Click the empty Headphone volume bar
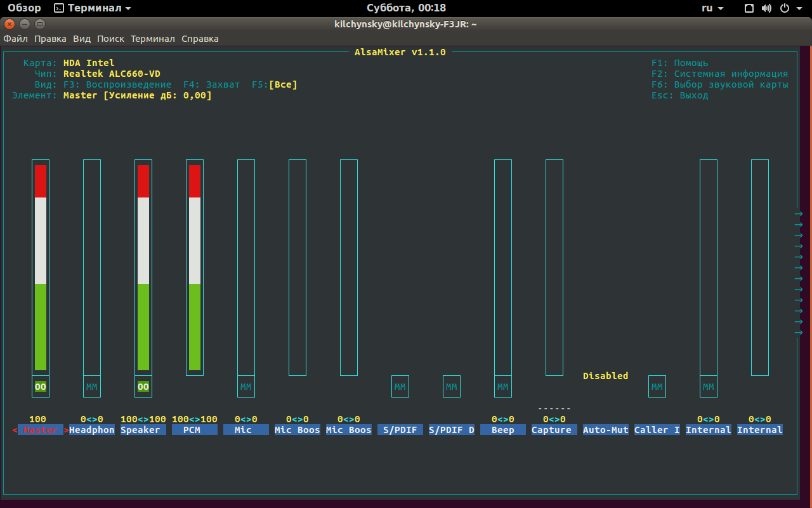812x508 pixels. (92, 267)
